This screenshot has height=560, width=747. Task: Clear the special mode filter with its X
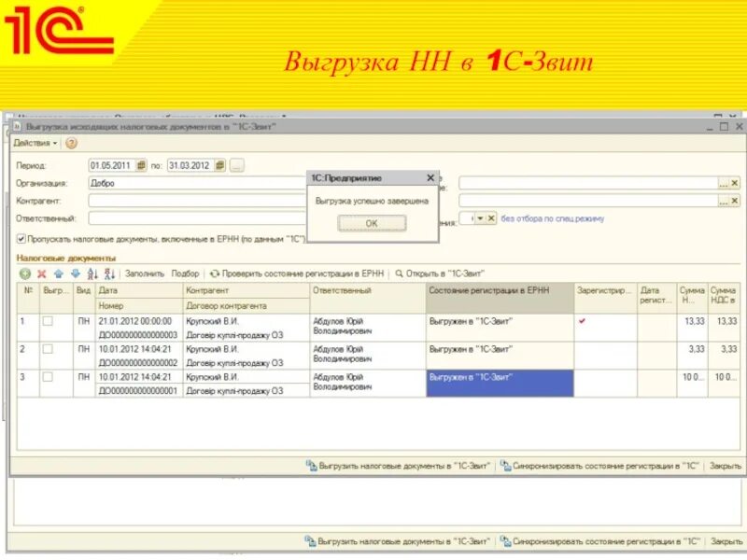[491, 218]
